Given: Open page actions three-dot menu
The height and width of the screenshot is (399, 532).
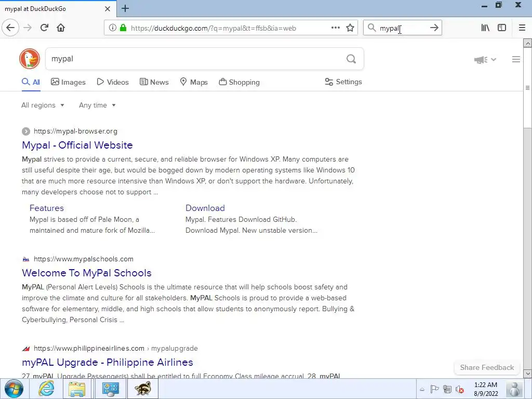Looking at the screenshot, I should 335,28.
